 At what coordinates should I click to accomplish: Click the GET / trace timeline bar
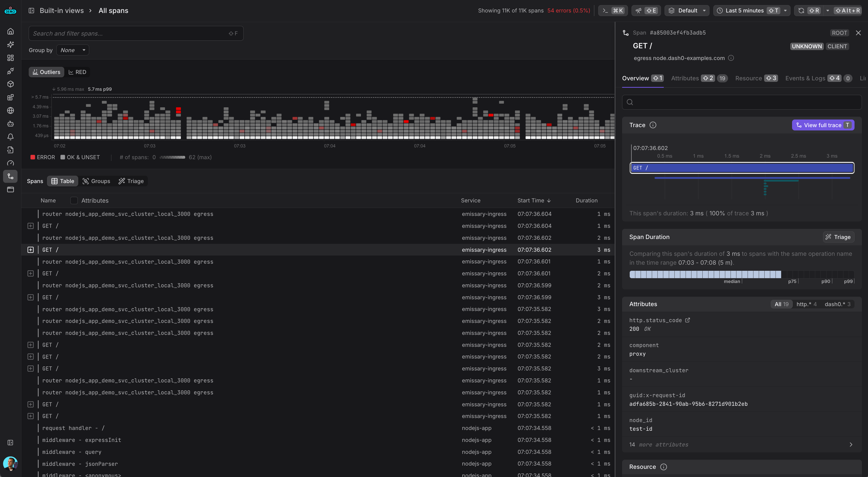[x=742, y=168]
